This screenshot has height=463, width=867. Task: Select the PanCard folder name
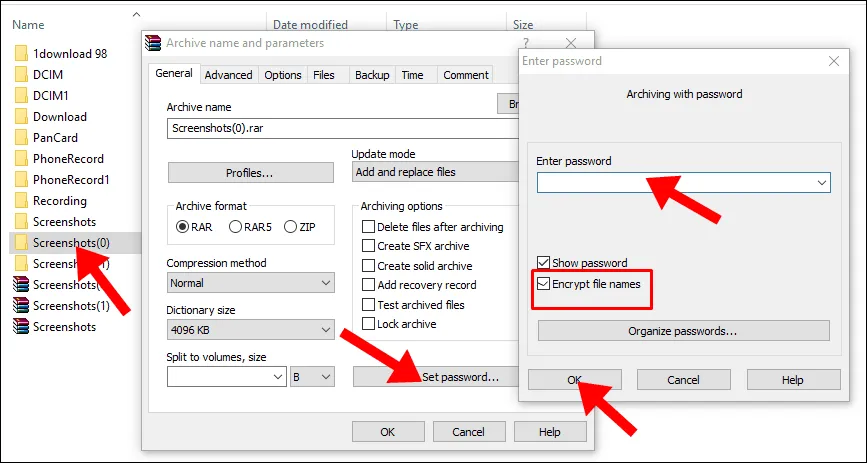pos(55,138)
